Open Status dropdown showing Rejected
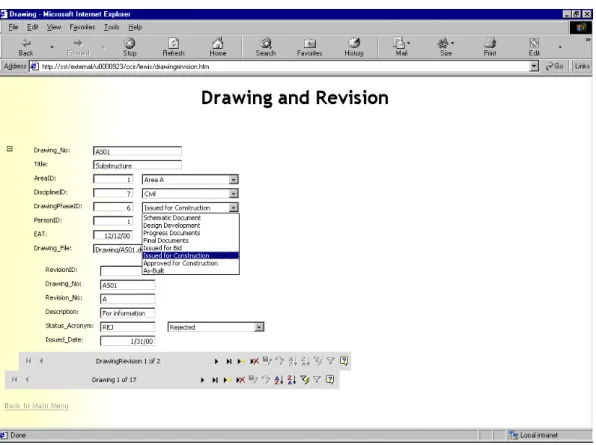This screenshot has width=596, height=445. [259, 327]
